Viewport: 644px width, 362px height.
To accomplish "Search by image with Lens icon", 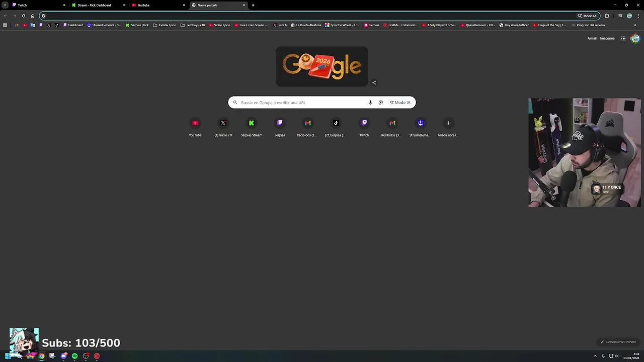I will [380, 103].
